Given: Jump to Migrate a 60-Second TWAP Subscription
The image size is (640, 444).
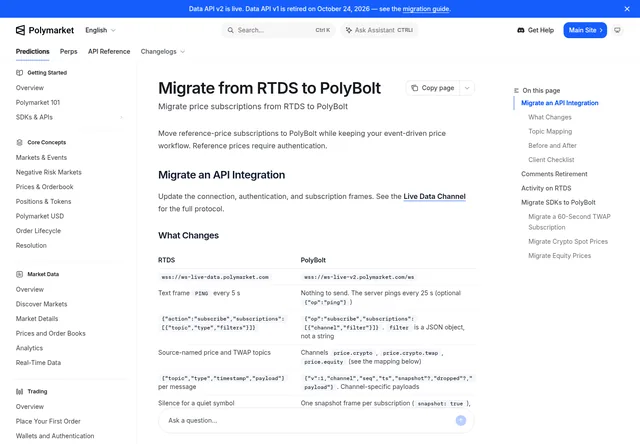Looking at the screenshot, I should click(569, 222).
